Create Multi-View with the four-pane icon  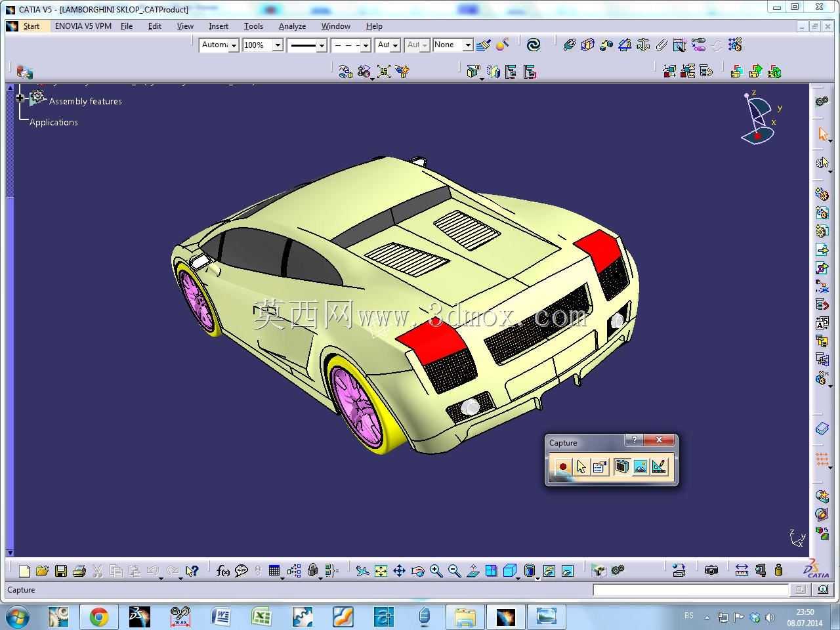coord(491,571)
